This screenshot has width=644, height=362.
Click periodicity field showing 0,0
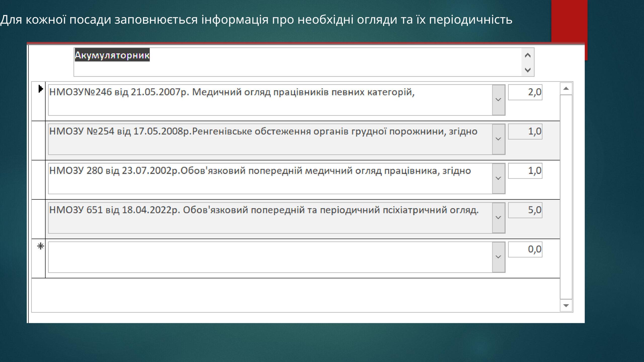pyautogui.click(x=525, y=249)
